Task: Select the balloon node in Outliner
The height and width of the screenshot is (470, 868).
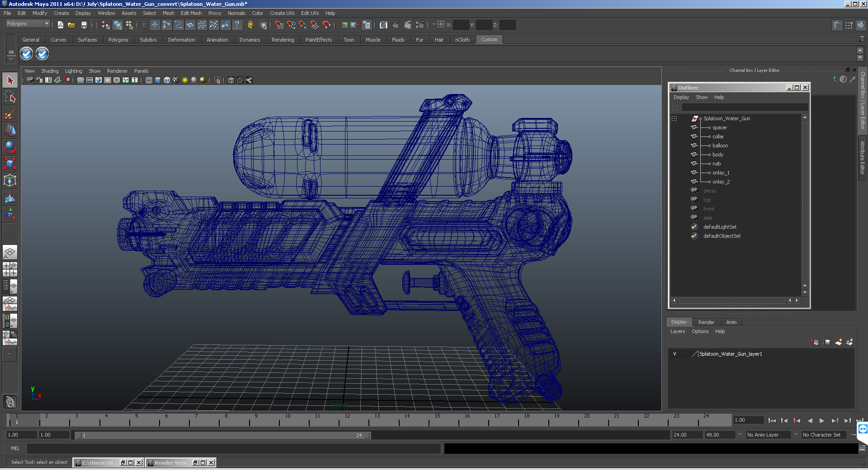Action: tap(720, 146)
